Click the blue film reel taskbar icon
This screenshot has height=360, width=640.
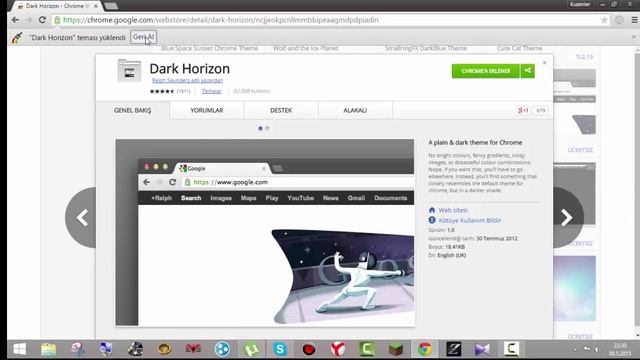pos(222,349)
